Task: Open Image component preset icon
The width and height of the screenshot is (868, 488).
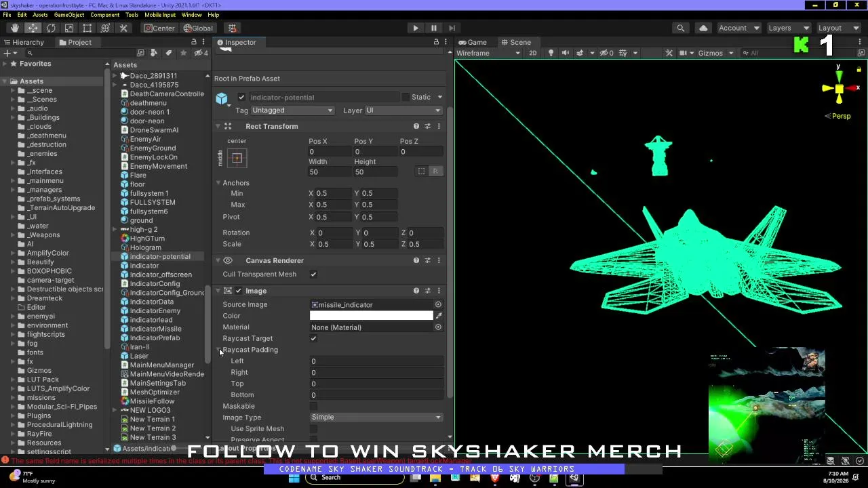Action: click(x=427, y=291)
